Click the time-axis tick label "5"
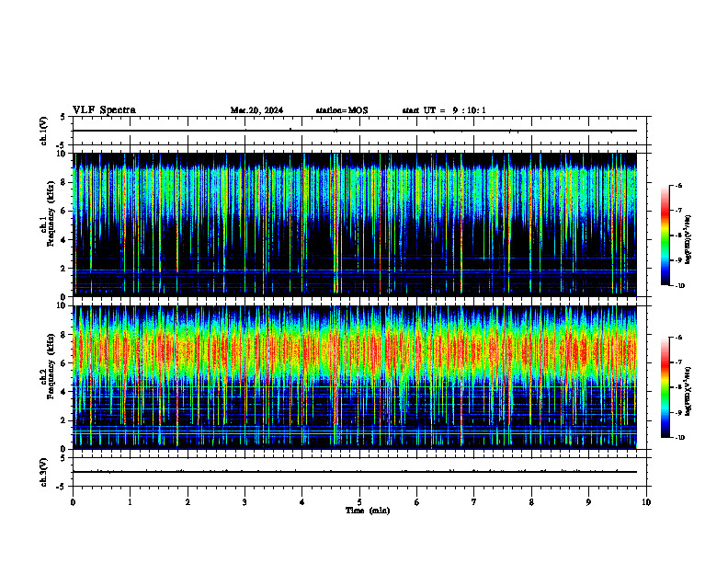The width and height of the screenshot is (728, 563). [359, 502]
